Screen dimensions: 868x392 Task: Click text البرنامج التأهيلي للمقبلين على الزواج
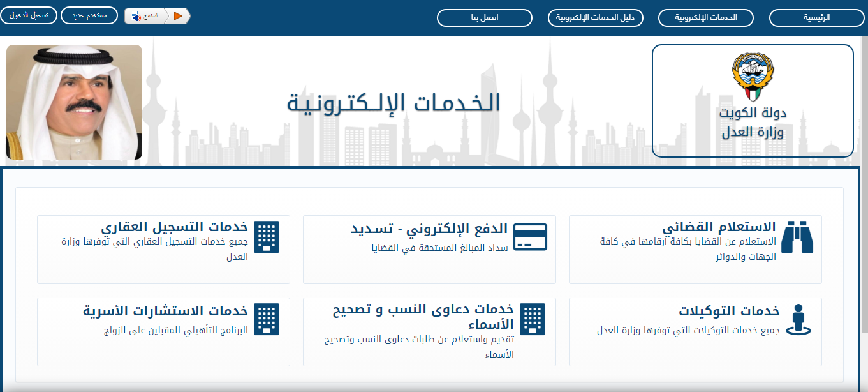click(176, 331)
